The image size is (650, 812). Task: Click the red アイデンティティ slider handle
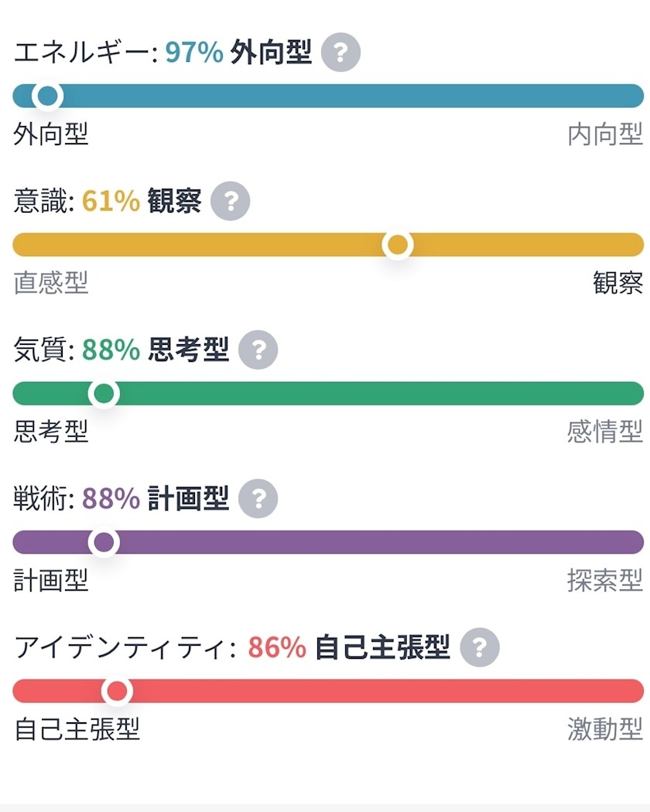tap(117, 691)
